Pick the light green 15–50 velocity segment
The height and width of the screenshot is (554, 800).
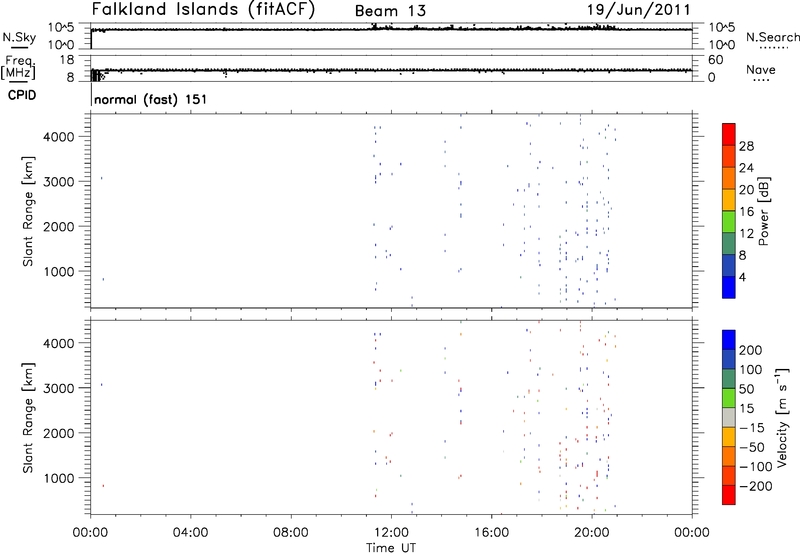point(729,398)
